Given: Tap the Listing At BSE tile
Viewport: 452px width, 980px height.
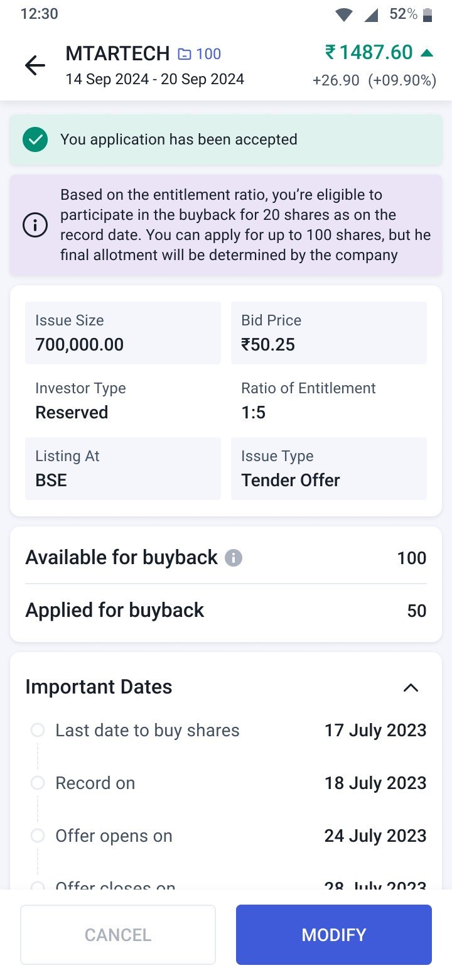Looking at the screenshot, I should (123, 469).
